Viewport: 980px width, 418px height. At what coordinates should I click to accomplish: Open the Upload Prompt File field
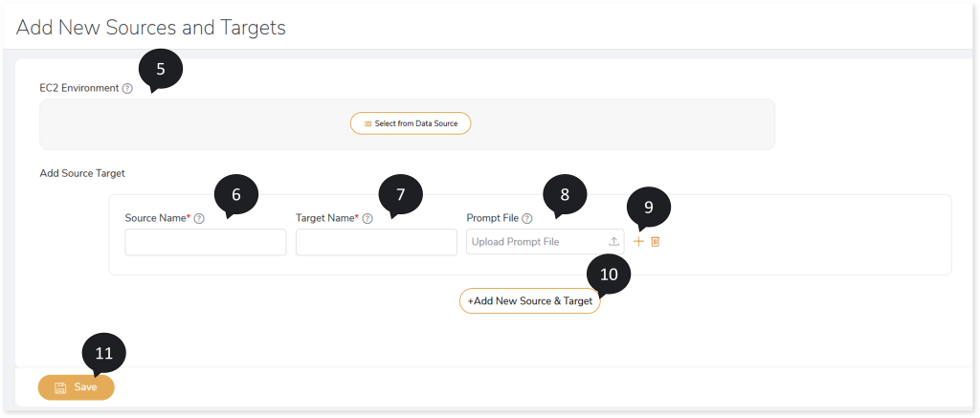[x=545, y=242]
